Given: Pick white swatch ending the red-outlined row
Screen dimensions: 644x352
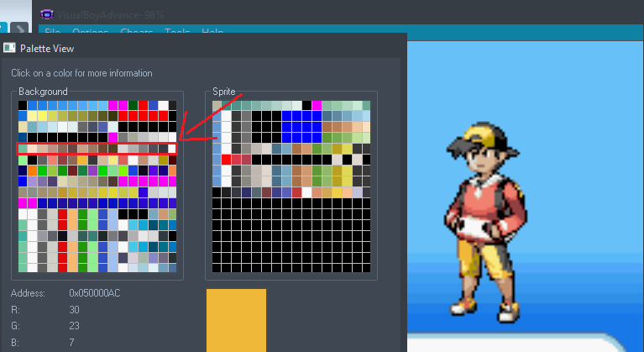Looking at the screenshot, I should coord(172,149).
